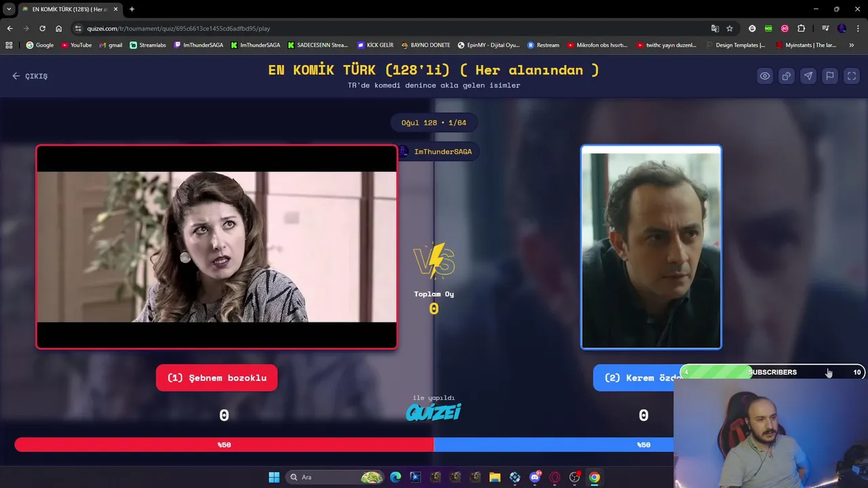Enter fullscreen mode with the frame icon
The height and width of the screenshot is (488, 868).
click(x=852, y=76)
